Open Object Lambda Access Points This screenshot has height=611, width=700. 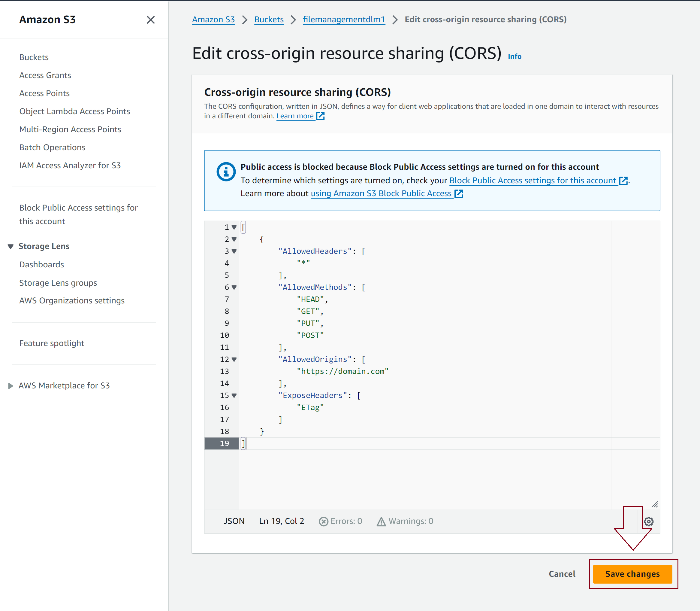point(75,111)
